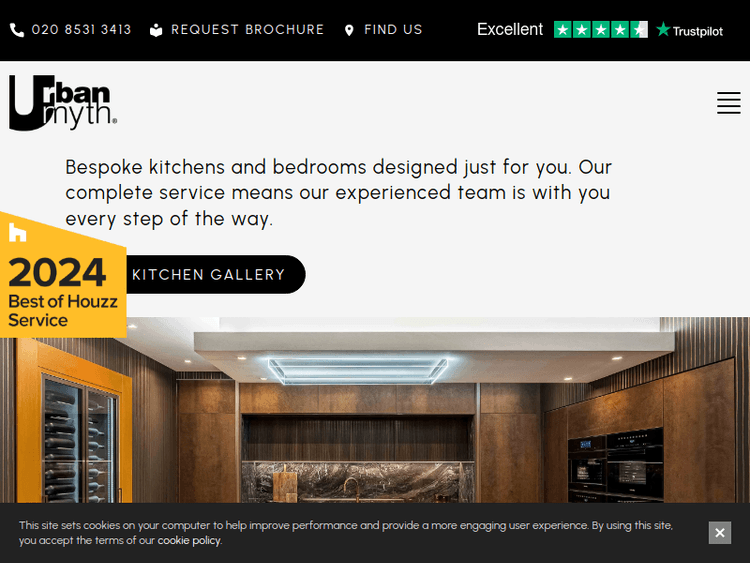The width and height of the screenshot is (750, 563).
Task: Click the map pin location icon
Action: (x=349, y=30)
